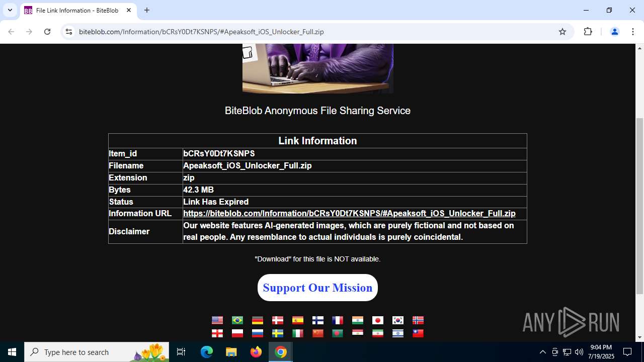Click the Chrome taskbar icon
Viewport: 644px width, 362px height.
point(281,352)
